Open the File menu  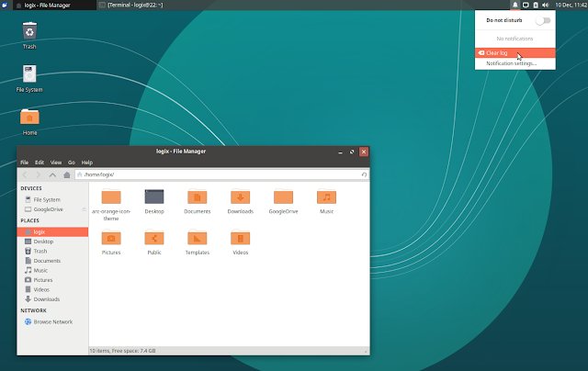tap(25, 163)
